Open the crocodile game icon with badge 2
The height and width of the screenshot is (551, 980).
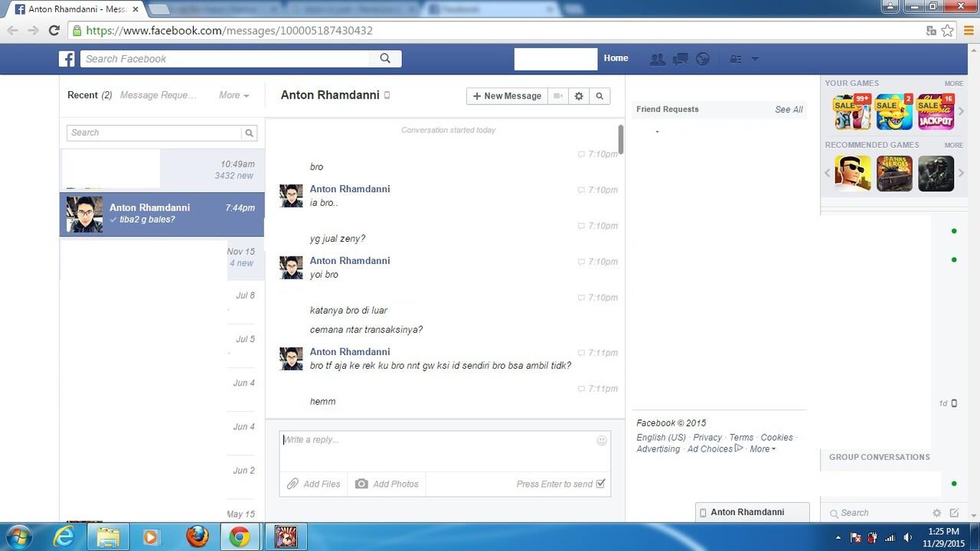[x=894, y=112]
